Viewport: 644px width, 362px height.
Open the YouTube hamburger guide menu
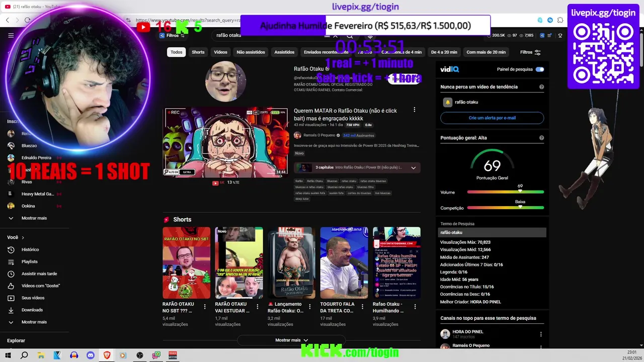pyautogui.click(x=11, y=35)
